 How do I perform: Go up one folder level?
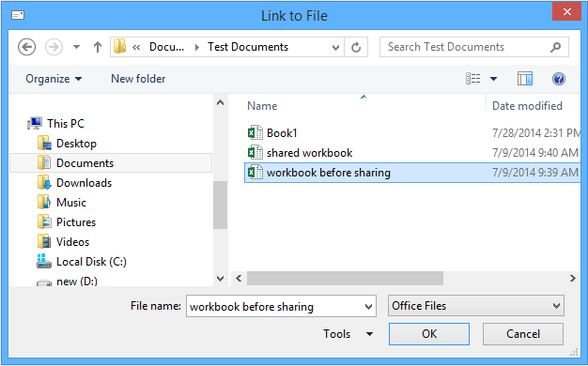(98, 47)
